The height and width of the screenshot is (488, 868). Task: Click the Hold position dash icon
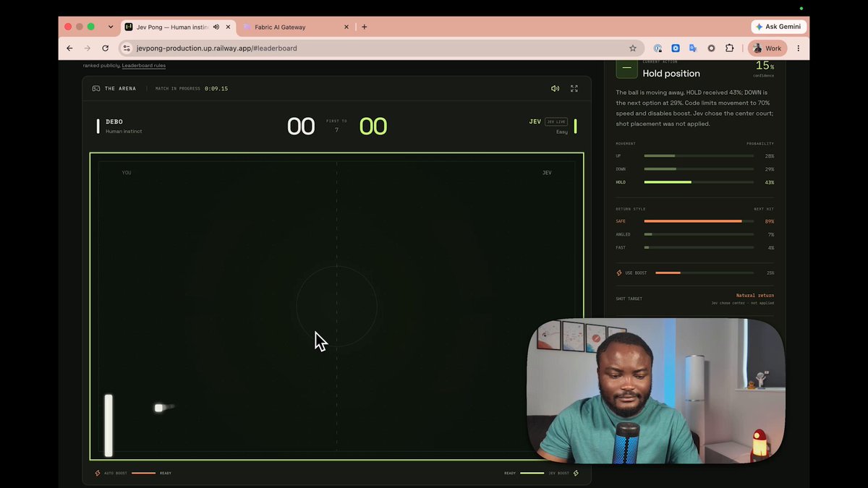(x=626, y=68)
